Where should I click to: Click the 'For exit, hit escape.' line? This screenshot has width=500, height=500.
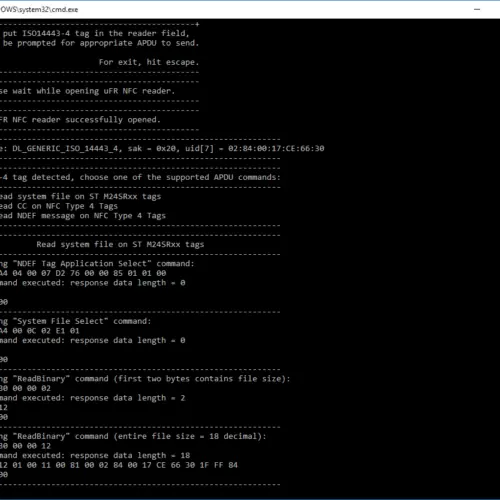coord(149,62)
